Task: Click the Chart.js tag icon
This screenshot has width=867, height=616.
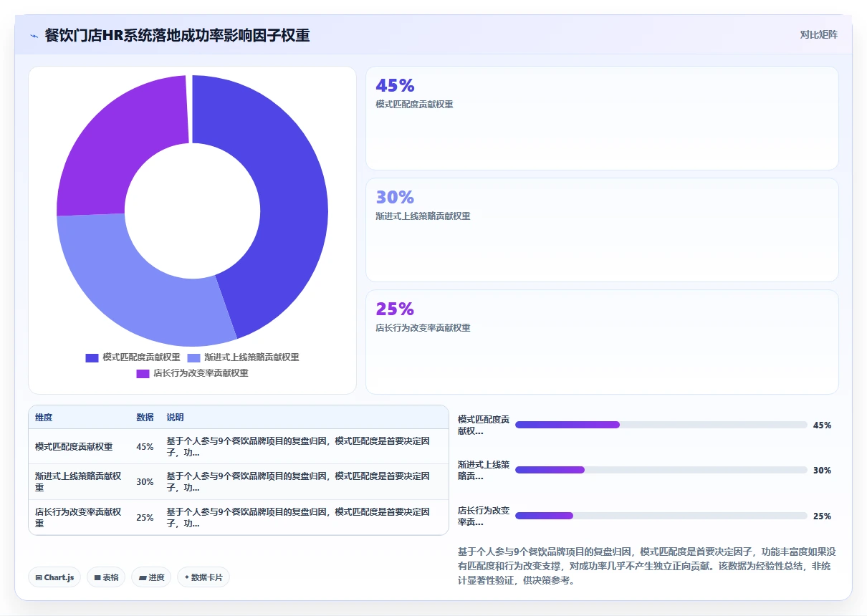Action: [x=39, y=577]
